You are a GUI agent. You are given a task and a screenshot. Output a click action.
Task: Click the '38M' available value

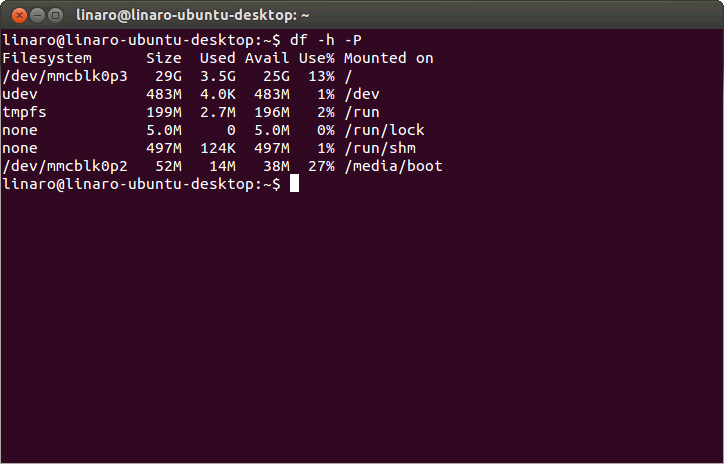point(276,166)
